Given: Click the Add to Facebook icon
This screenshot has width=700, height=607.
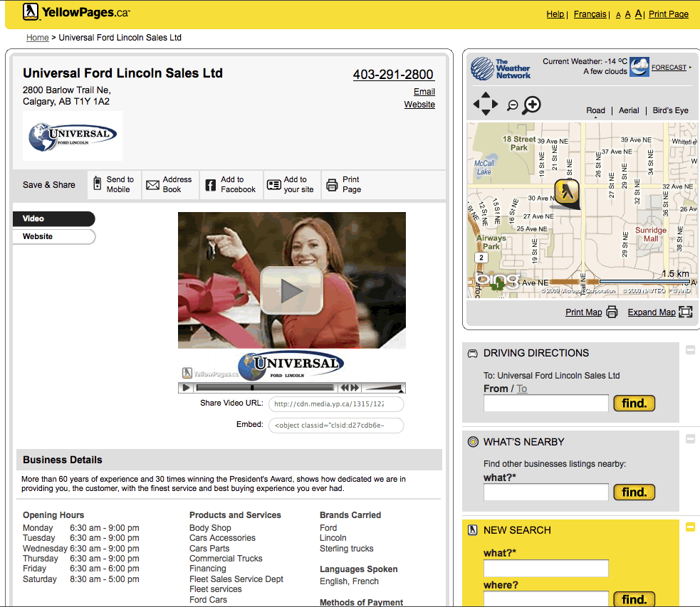Looking at the screenshot, I should [x=210, y=184].
